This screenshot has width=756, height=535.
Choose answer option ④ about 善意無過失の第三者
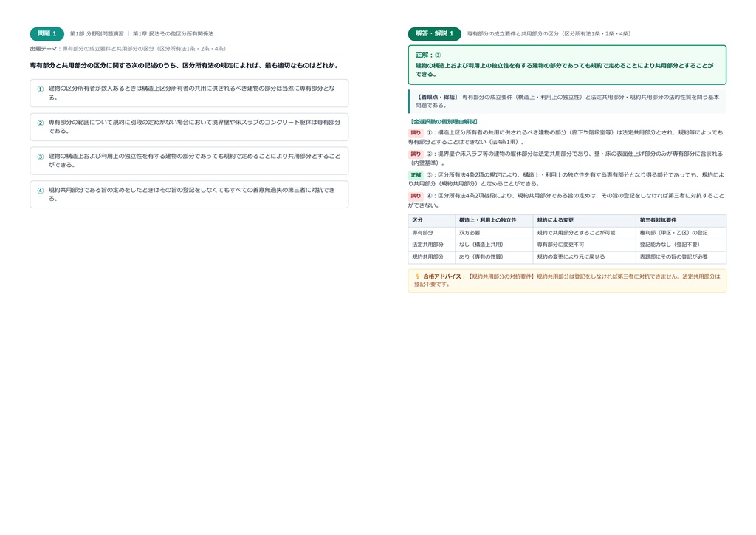click(x=189, y=194)
